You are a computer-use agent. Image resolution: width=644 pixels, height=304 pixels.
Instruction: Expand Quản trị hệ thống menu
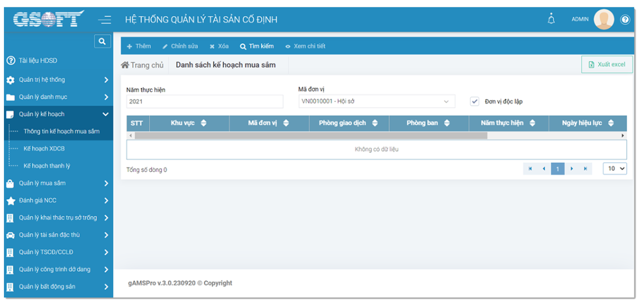click(56, 80)
